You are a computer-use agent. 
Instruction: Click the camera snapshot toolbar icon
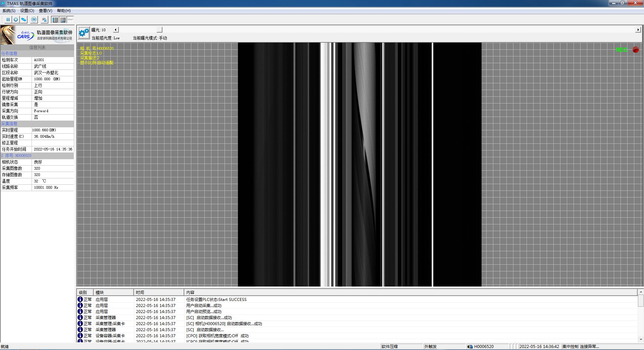tap(34, 20)
